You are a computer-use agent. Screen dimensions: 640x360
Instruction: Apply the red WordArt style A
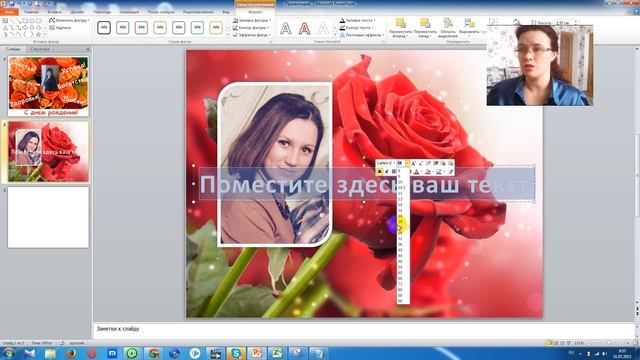(x=304, y=29)
